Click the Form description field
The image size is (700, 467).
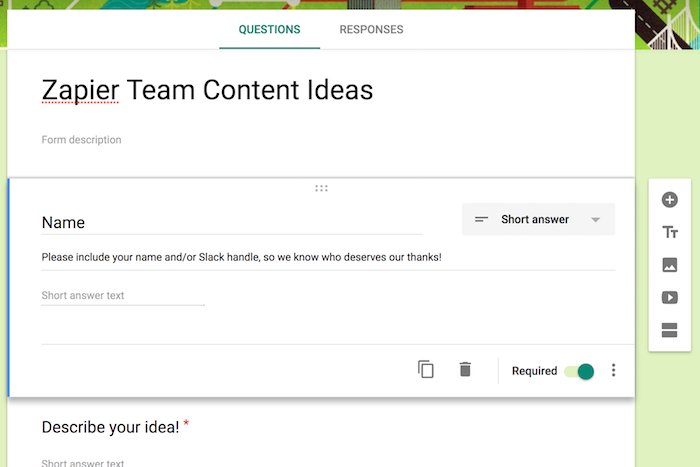click(x=81, y=140)
